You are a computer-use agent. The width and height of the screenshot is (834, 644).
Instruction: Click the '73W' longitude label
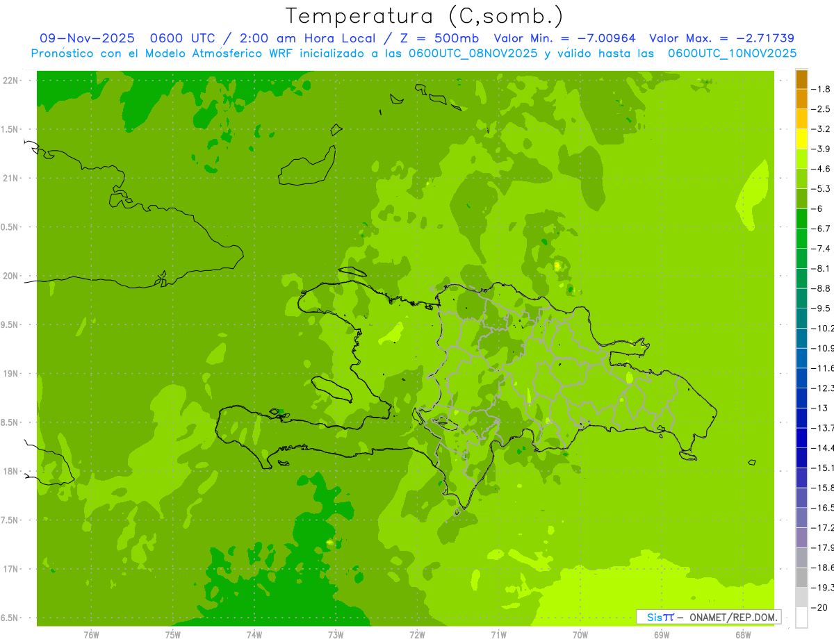tap(336, 635)
